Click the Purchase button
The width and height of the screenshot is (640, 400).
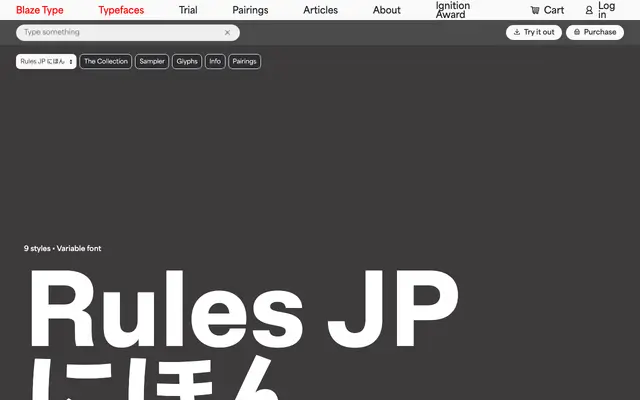(595, 32)
